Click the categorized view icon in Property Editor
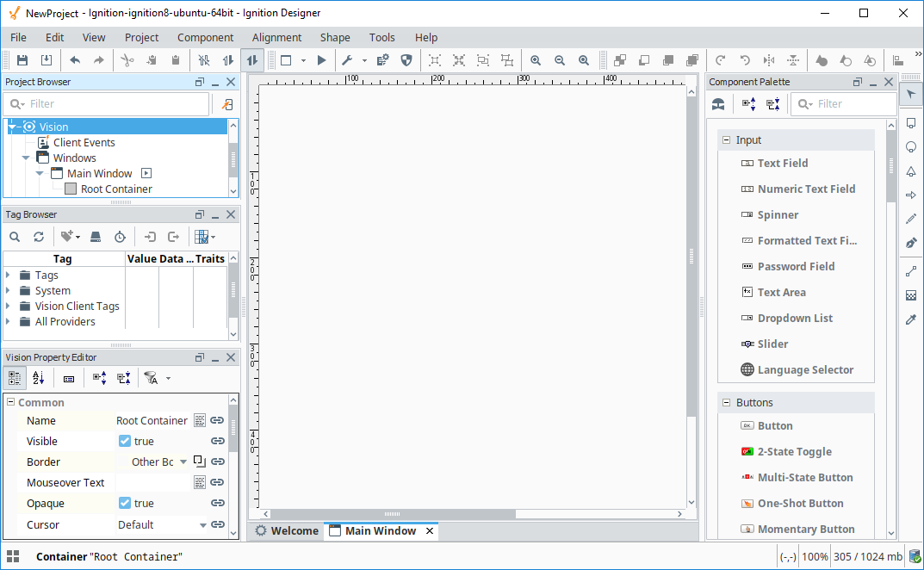The width and height of the screenshot is (924, 570). point(14,378)
